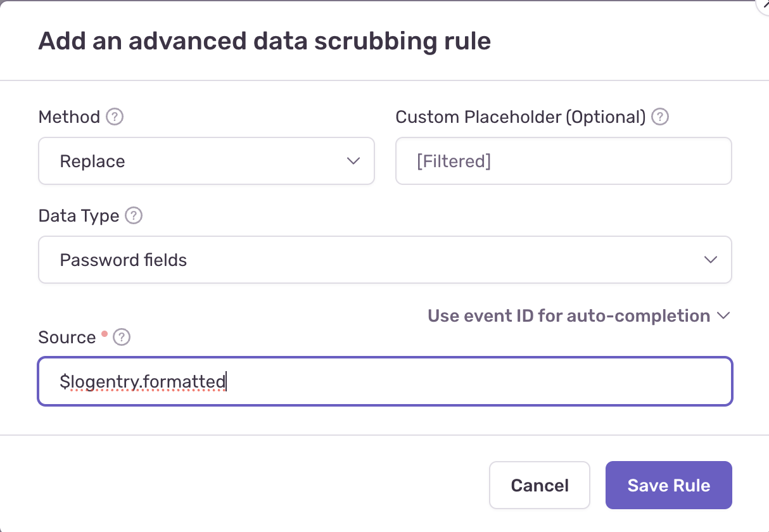
Task: Click the question mark icon beside Source
Action: [121, 338]
